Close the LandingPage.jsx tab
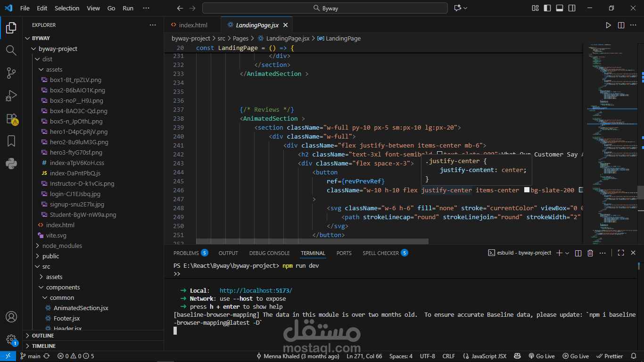This screenshot has width=644, height=362. pos(285,25)
